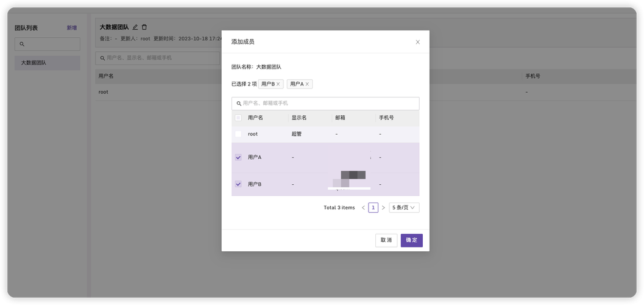Focus background member search field 用户名、显示名

(x=157, y=58)
